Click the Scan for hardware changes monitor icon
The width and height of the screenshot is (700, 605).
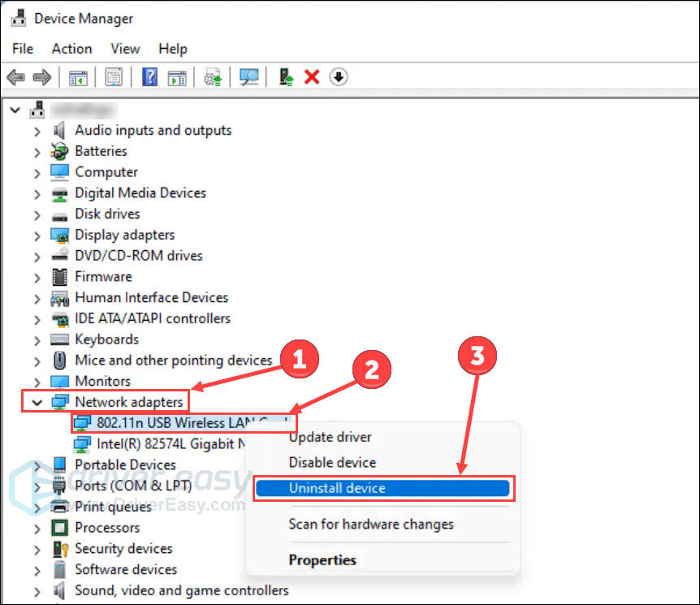pos(248,77)
